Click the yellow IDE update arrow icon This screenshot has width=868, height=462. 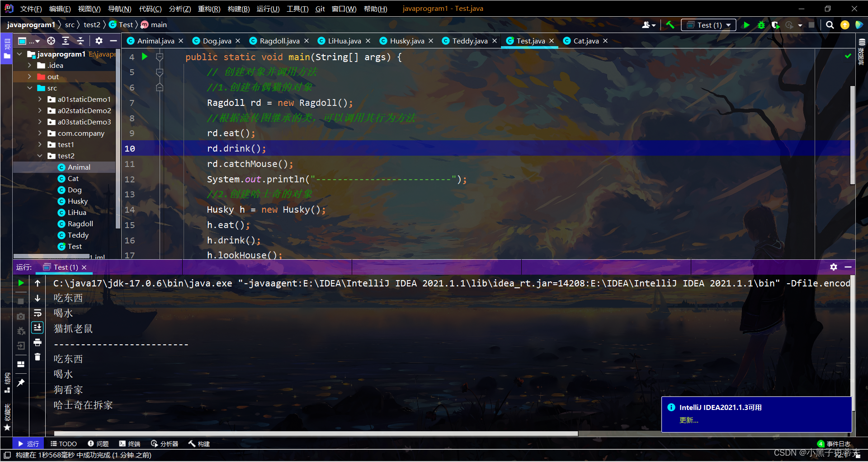[844, 25]
